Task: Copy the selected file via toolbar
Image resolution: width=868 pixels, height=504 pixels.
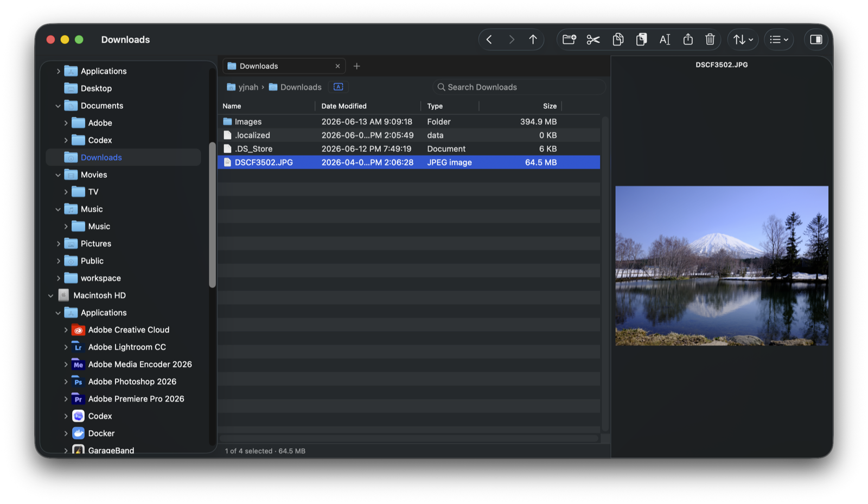Action: click(618, 40)
